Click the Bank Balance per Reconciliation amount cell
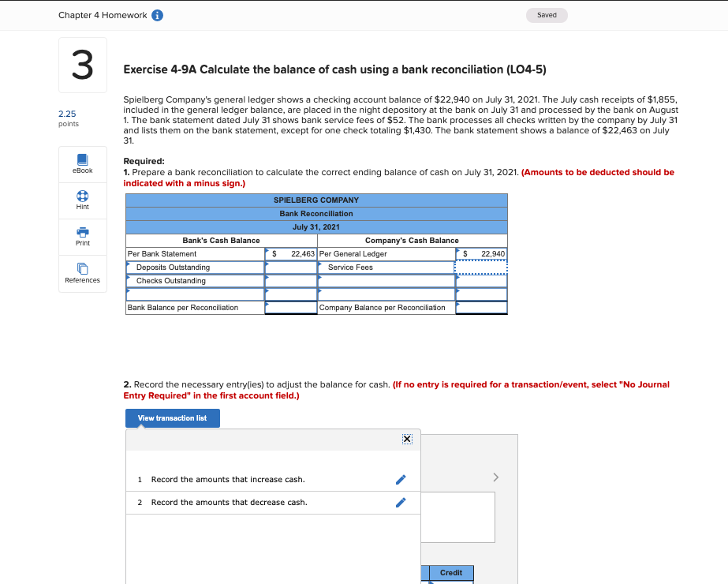The image size is (728, 584). pos(289,307)
